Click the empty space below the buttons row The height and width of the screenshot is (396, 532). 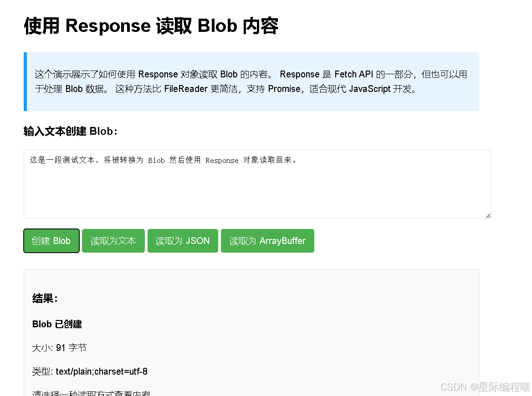[x=273, y=261]
